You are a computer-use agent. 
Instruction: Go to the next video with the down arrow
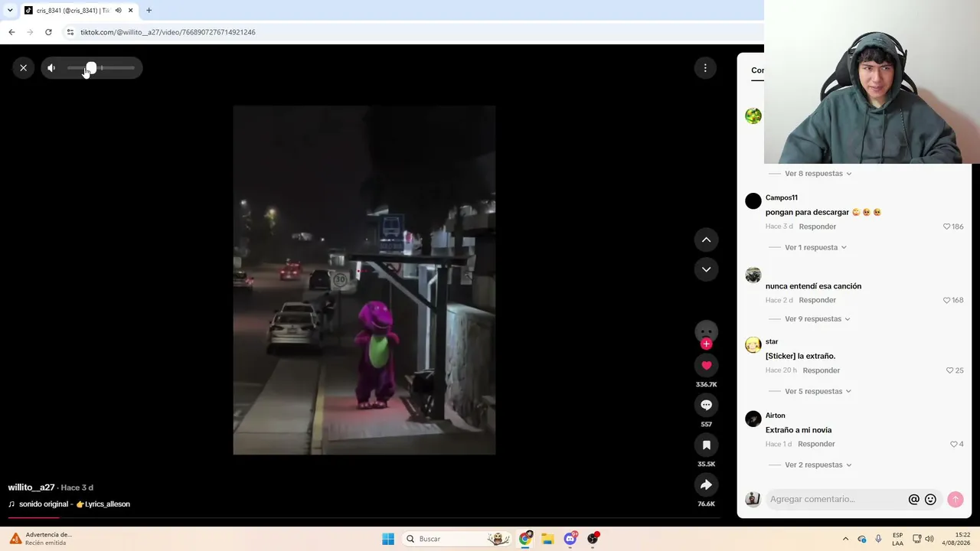coord(706,269)
